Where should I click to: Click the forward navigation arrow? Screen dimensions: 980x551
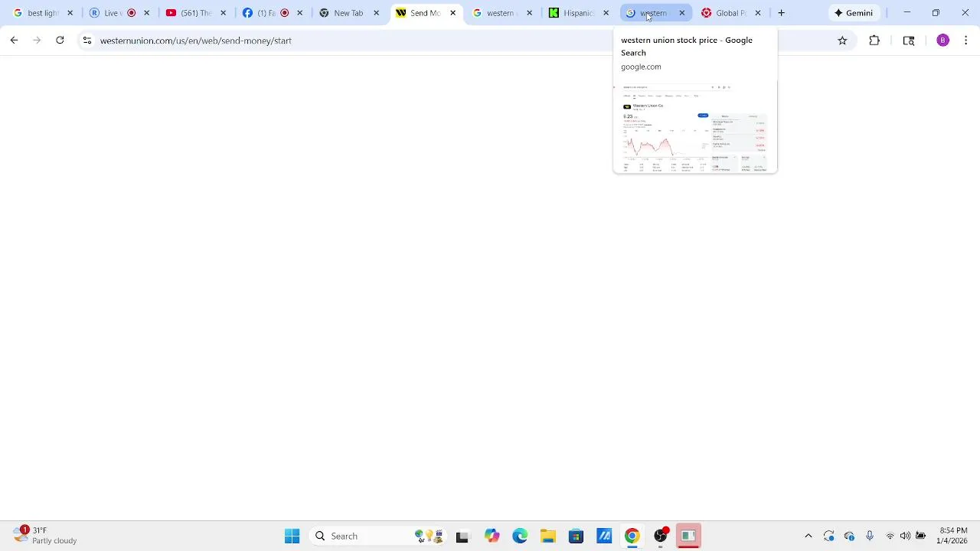coord(37,41)
